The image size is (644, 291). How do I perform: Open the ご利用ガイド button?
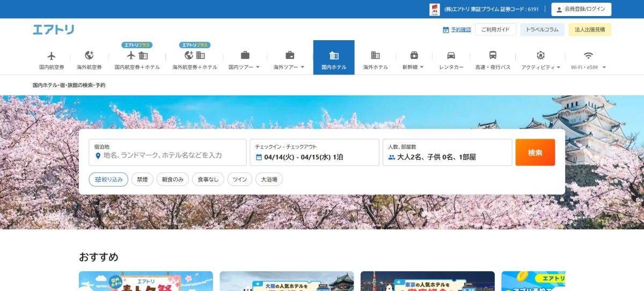495,30
